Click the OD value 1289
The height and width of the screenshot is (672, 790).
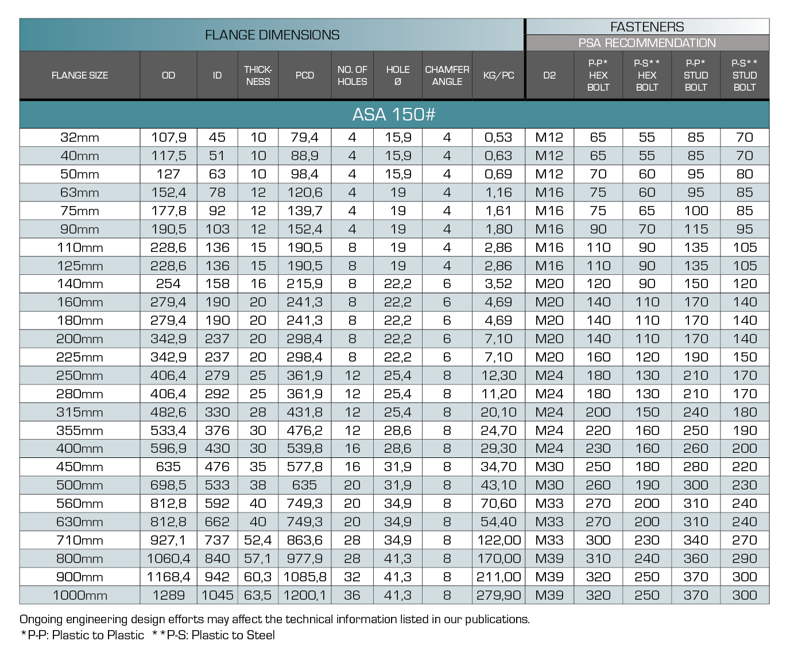click(x=169, y=595)
